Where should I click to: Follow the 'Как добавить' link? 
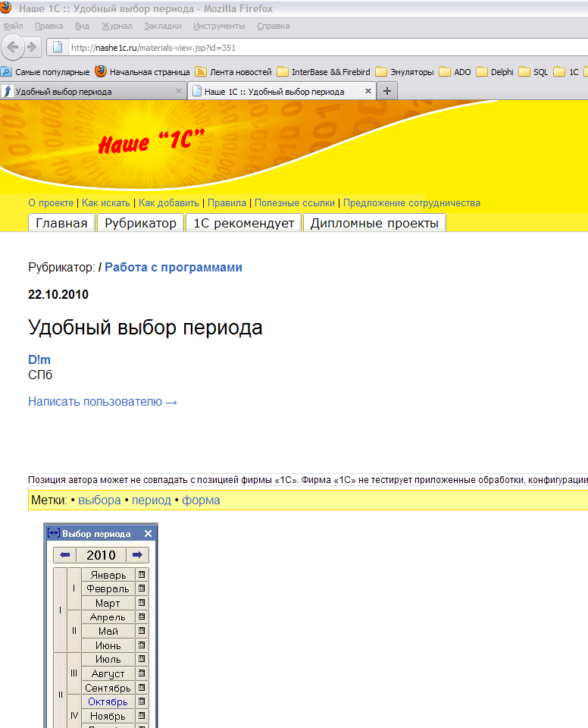pyautogui.click(x=169, y=203)
